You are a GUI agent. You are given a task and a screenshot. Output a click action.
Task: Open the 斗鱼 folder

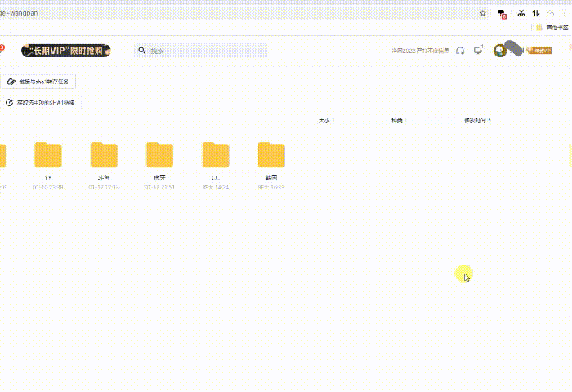104,155
